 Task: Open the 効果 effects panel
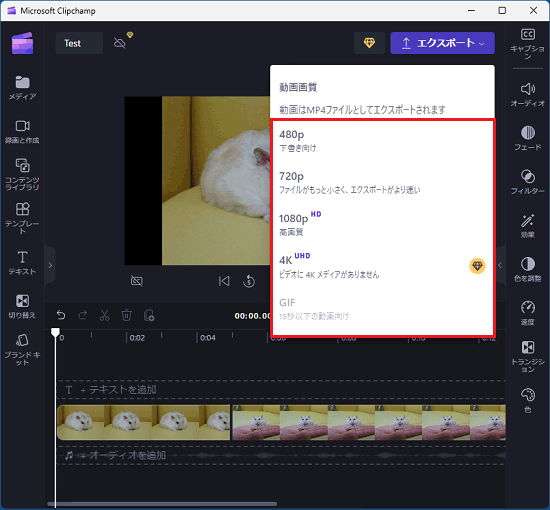tap(528, 226)
